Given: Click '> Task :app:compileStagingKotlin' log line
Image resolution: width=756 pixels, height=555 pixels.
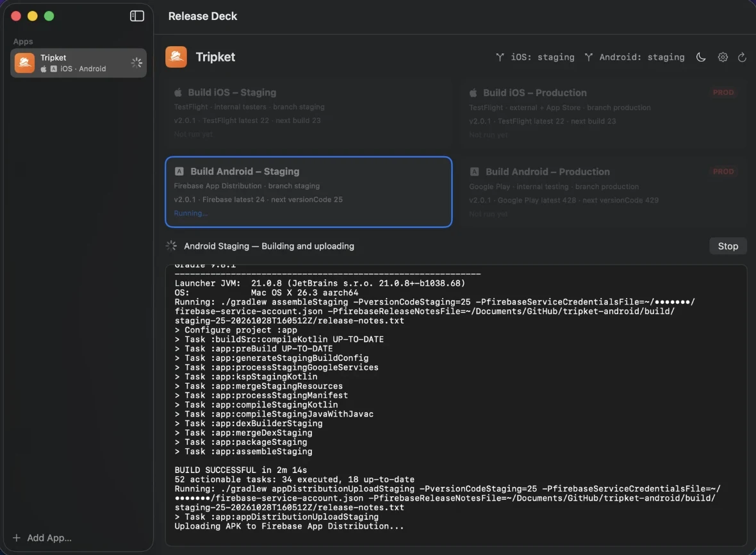Looking at the screenshot, I should [x=256, y=404].
